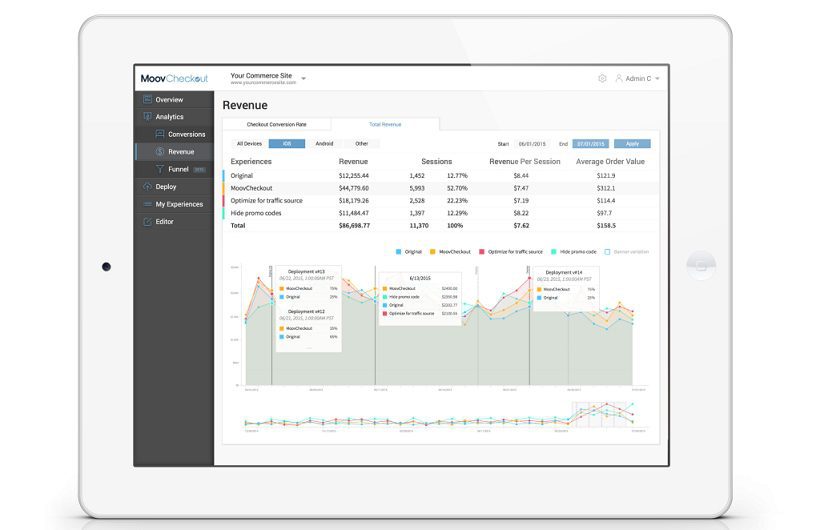The width and height of the screenshot is (820, 530).
Task: Toggle the MoovCheckout series in chart legend
Action: pos(434,252)
